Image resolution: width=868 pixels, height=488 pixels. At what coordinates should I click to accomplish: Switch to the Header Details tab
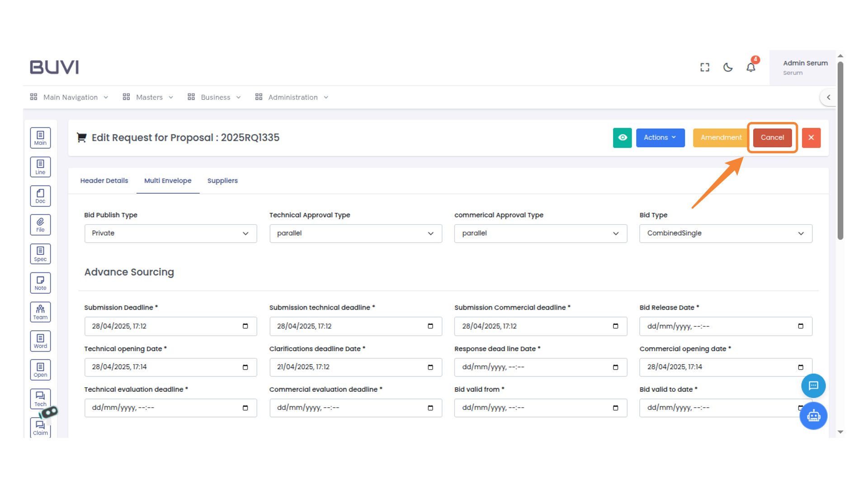click(104, 181)
